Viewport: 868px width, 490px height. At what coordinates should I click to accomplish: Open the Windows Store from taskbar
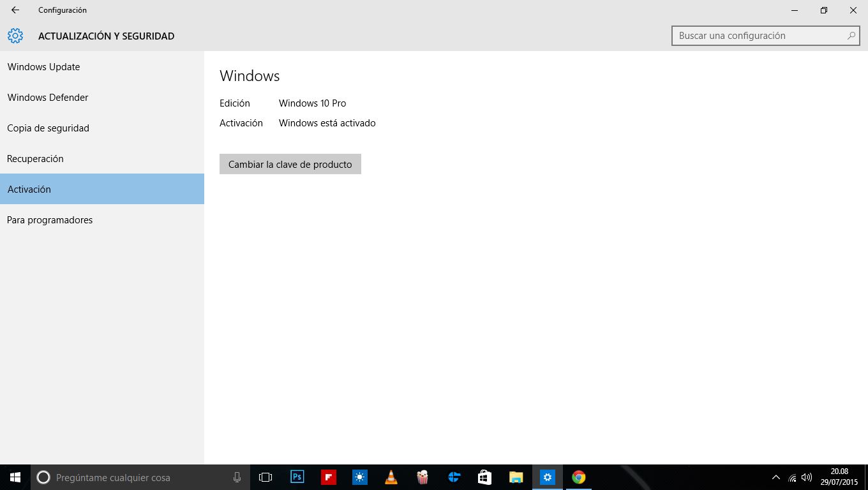[x=484, y=477]
